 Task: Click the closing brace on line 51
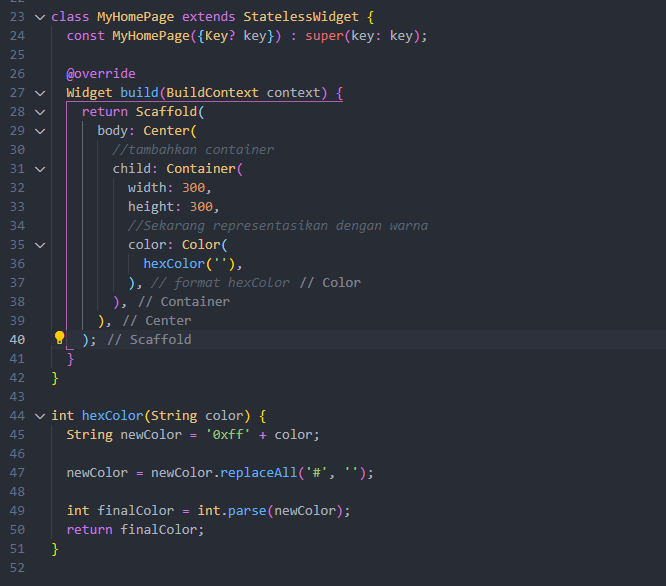(55, 549)
